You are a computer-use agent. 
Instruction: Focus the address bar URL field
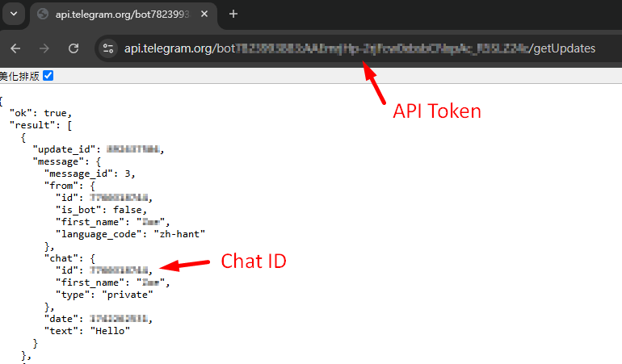click(359, 48)
